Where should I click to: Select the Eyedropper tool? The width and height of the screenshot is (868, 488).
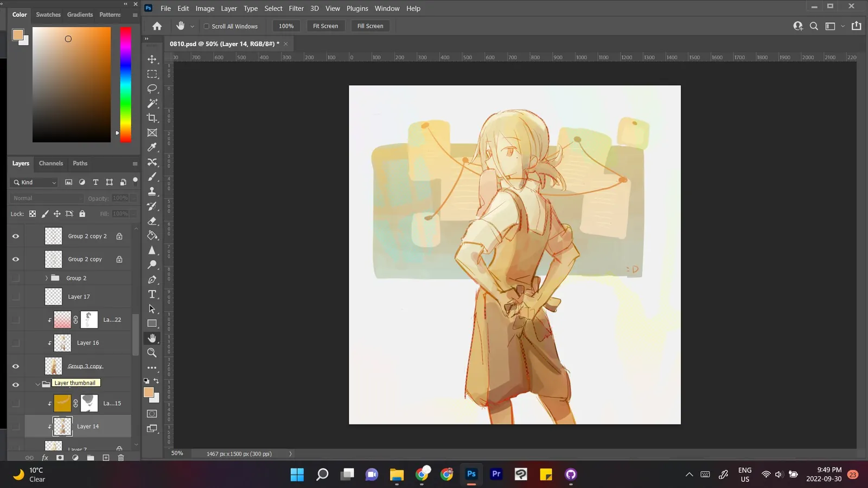coord(152,147)
